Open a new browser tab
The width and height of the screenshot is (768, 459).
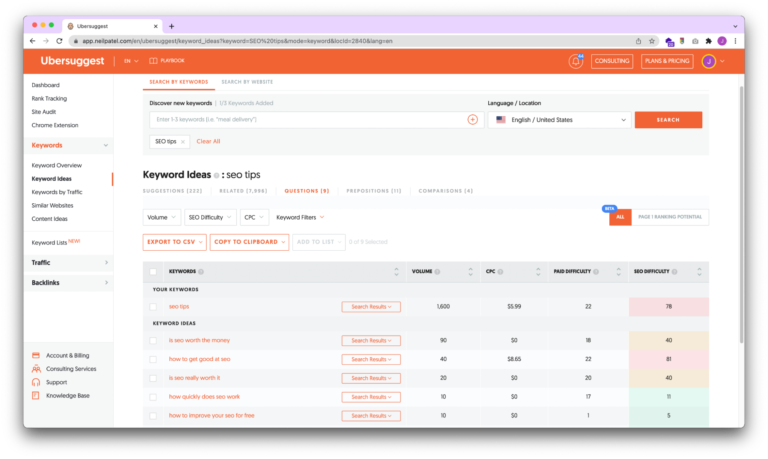[171, 26]
